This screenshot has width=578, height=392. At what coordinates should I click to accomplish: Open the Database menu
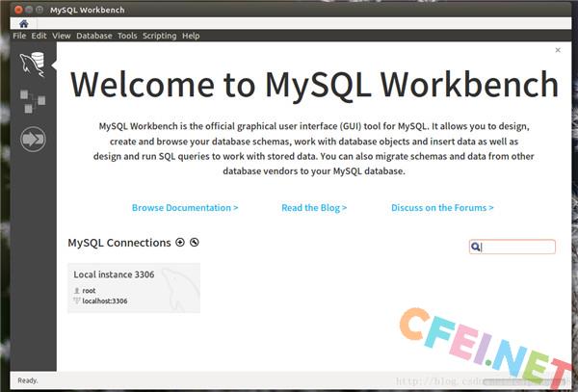click(x=94, y=36)
